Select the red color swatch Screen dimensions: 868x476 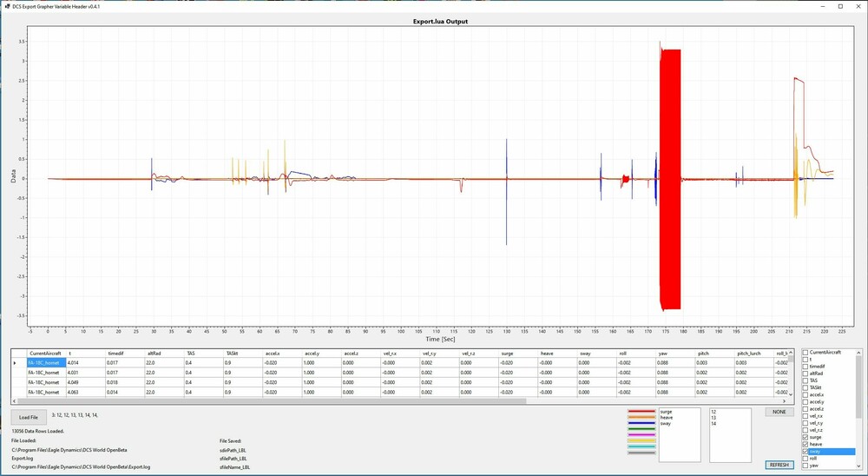[x=641, y=412]
